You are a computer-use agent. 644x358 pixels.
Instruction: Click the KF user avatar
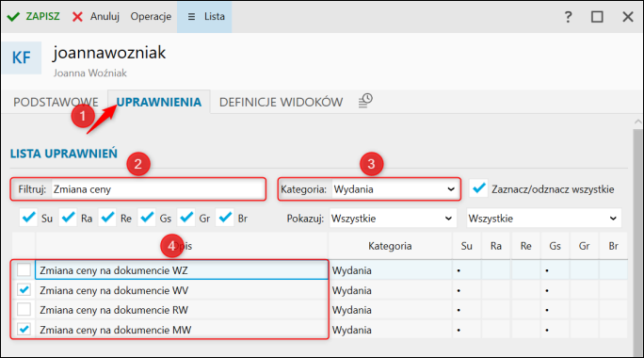[22, 57]
